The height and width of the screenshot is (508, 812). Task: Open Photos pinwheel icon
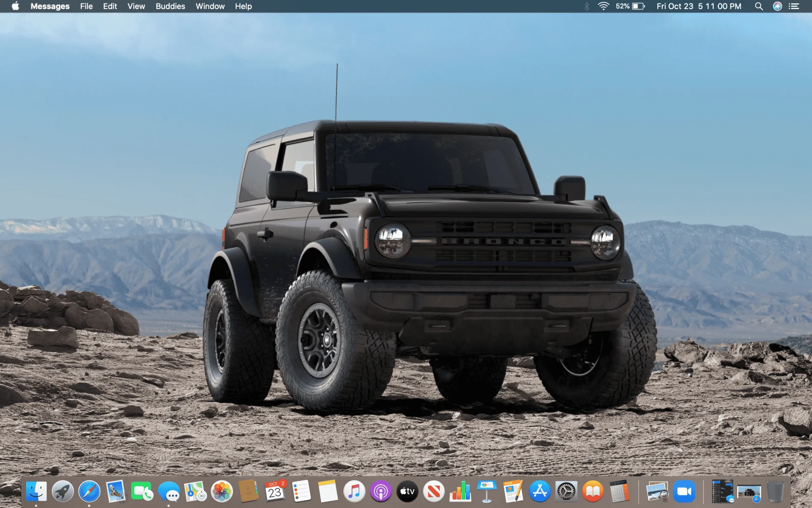click(x=222, y=491)
